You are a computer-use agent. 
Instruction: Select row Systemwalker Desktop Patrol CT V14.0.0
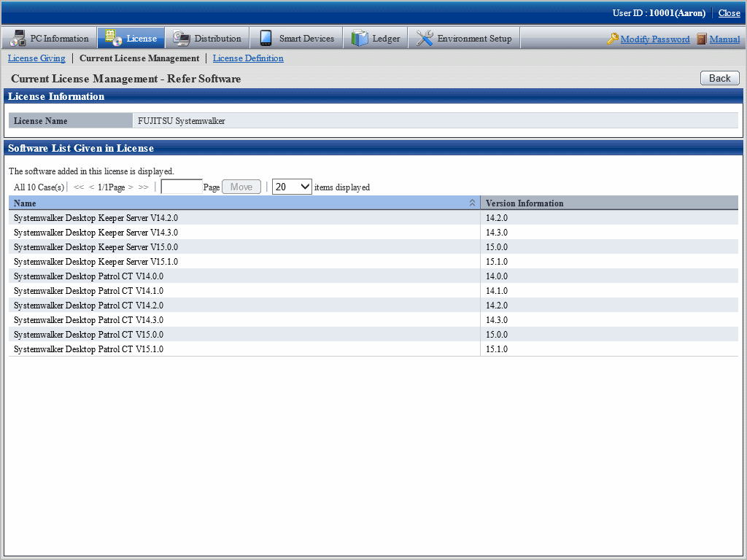[x=373, y=276]
